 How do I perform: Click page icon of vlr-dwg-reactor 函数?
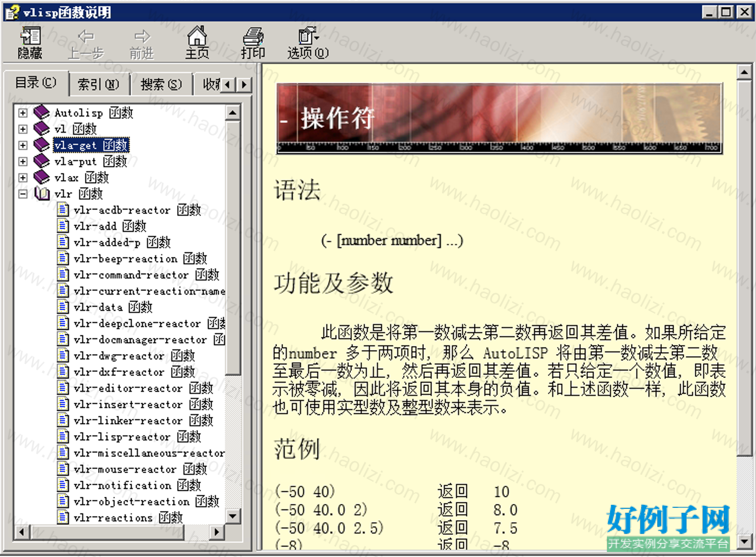click(63, 355)
